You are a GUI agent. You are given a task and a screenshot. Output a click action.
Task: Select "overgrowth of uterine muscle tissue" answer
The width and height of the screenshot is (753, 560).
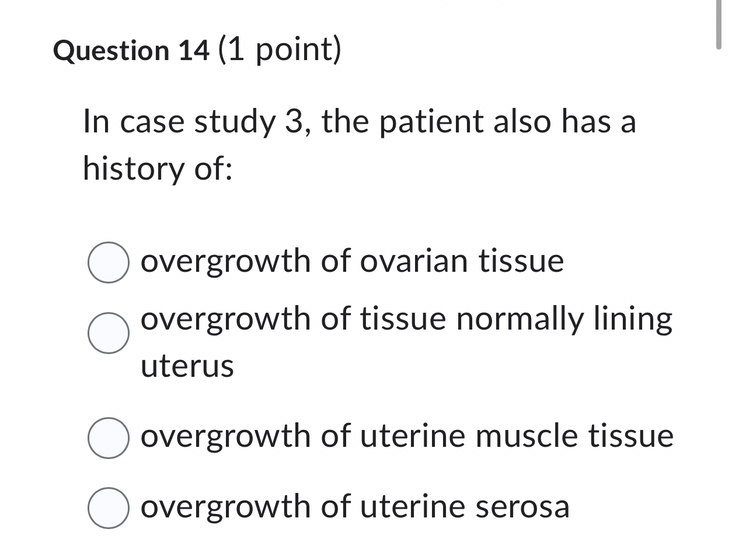[108, 436]
